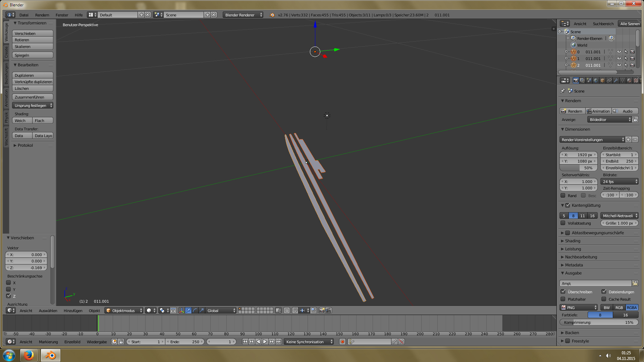Open the Hinzufügen menu in viewport header

pos(73,311)
